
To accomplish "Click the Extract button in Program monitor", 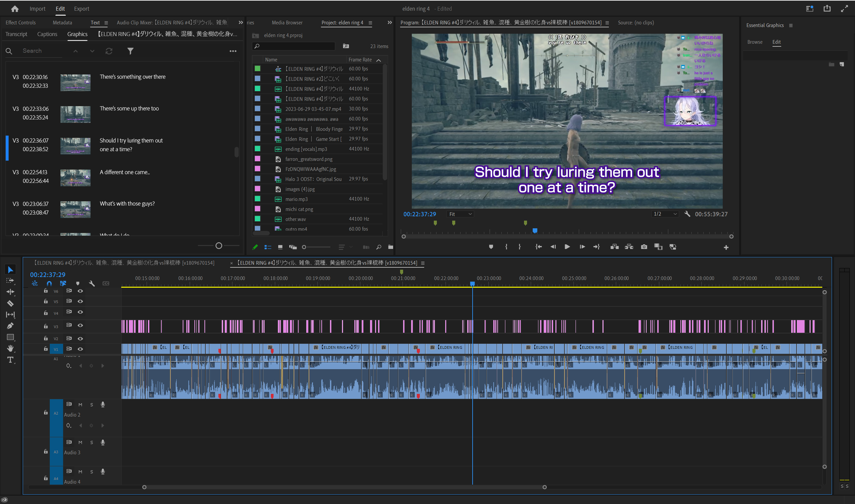I will (x=629, y=247).
